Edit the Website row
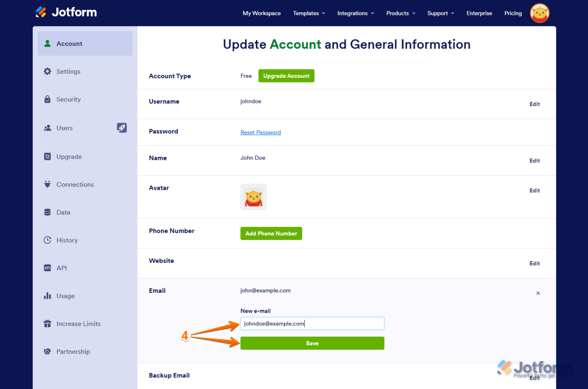The height and width of the screenshot is (389, 588). (x=535, y=263)
